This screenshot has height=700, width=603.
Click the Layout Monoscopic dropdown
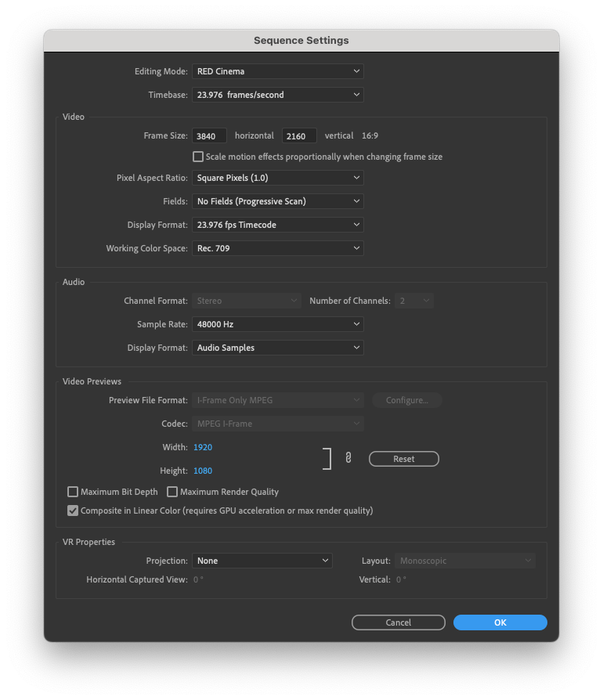coord(465,561)
